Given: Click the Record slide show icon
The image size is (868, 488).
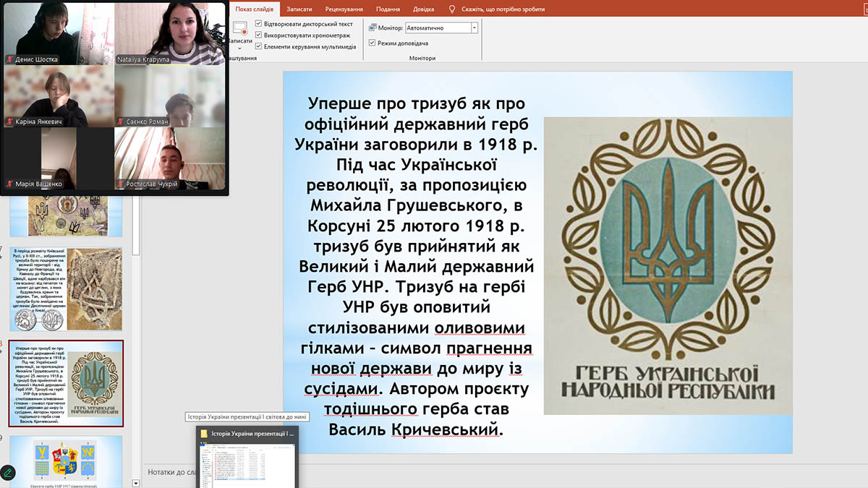Looking at the screenshot, I should click(x=240, y=29).
